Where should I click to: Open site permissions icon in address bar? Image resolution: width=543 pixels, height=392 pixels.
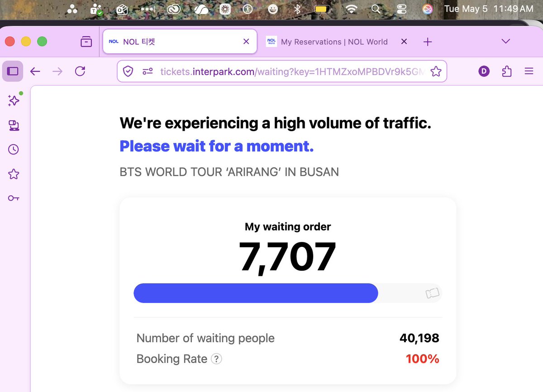pyautogui.click(x=148, y=71)
